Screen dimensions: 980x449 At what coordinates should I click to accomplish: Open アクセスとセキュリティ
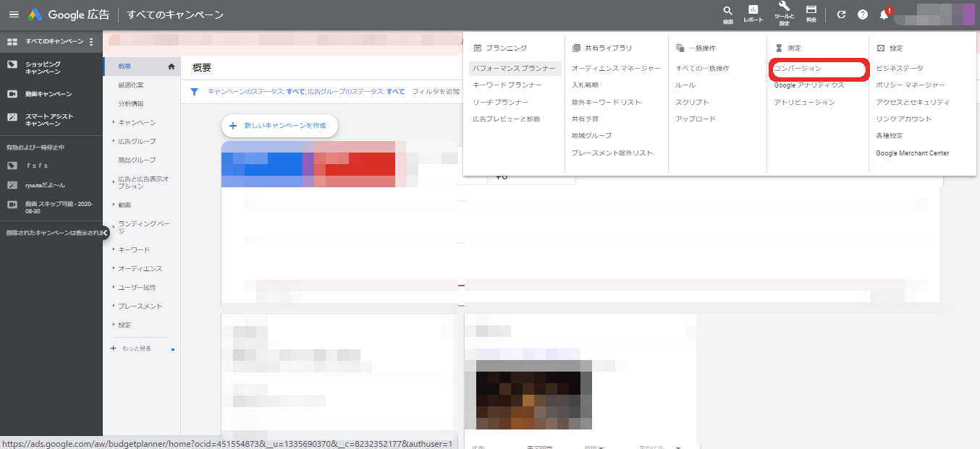click(x=913, y=103)
